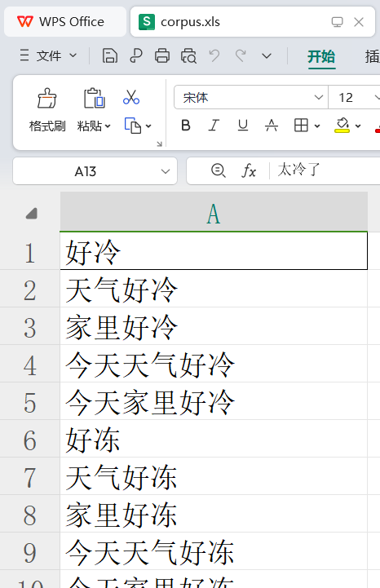Screen dimensions: 380x588
Task: Select row 4 header
Action: click(x=29, y=364)
